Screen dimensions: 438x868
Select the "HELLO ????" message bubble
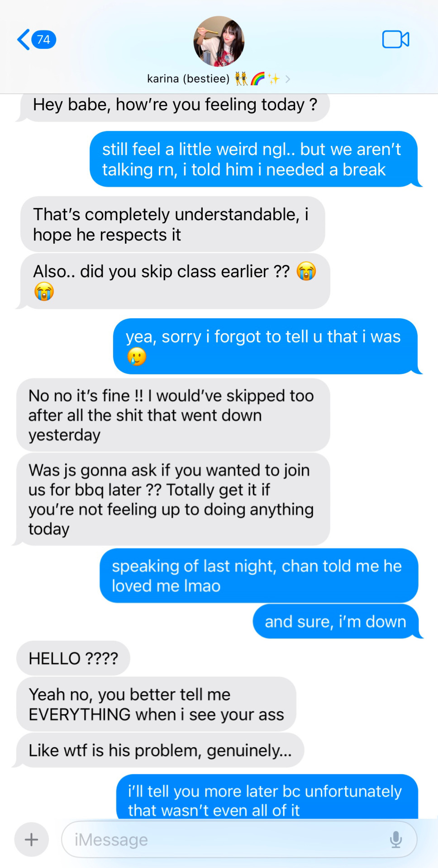[73, 658]
